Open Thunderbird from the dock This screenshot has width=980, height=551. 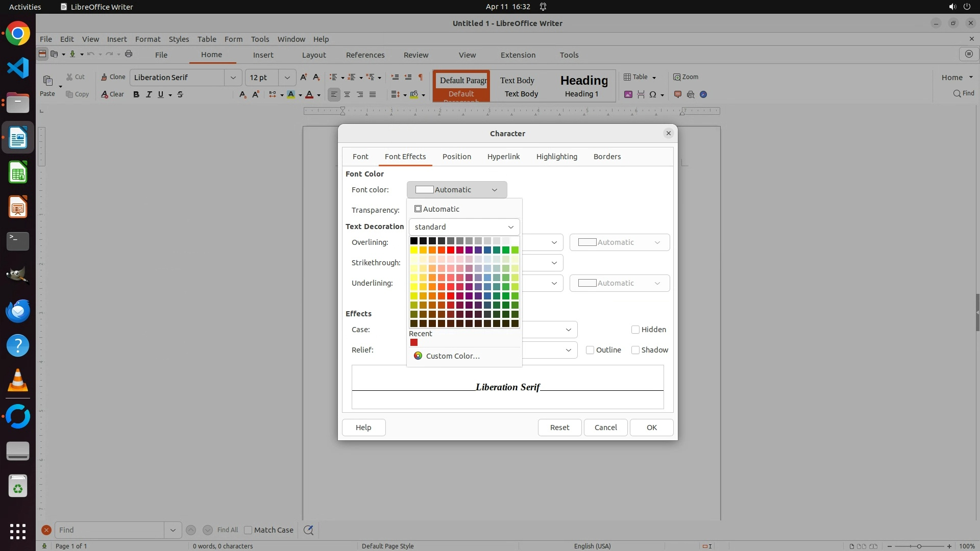[x=18, y=311]
